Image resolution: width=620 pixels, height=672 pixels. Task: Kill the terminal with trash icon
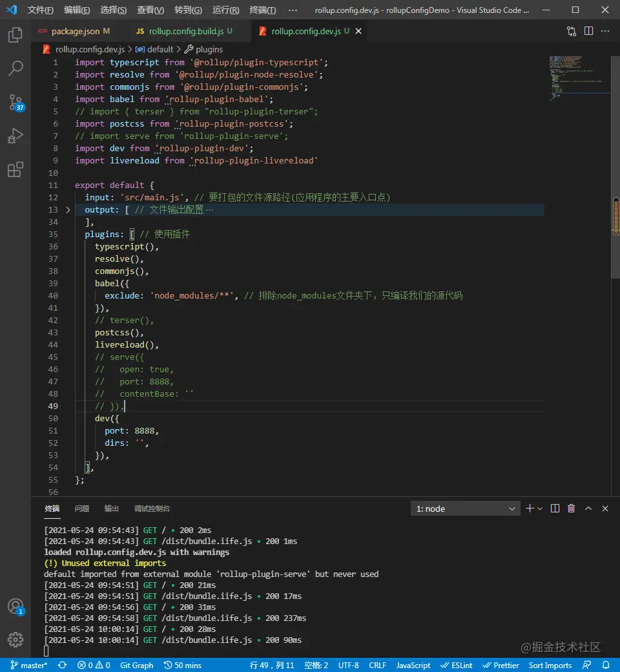[571, 509]
